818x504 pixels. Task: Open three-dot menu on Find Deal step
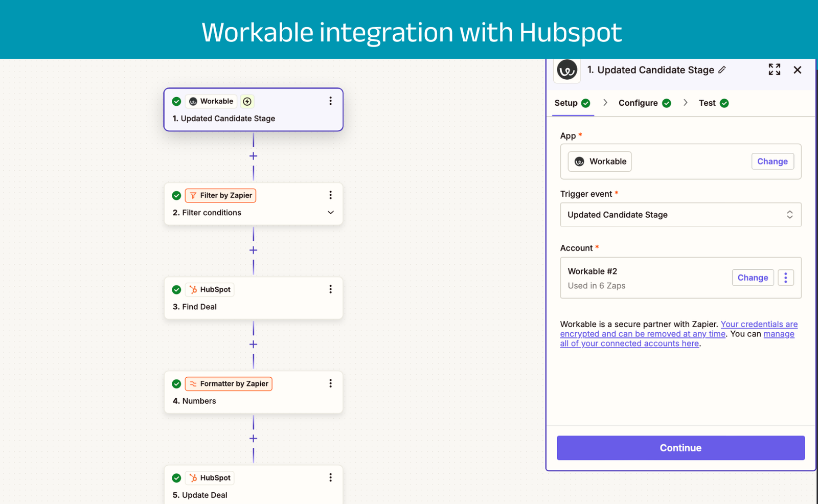tap(330, 289)
